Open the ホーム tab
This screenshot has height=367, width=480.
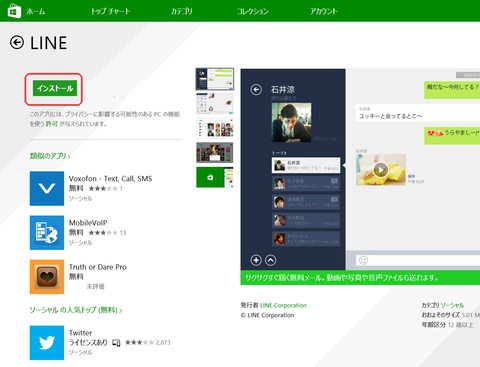click(36, 11)
